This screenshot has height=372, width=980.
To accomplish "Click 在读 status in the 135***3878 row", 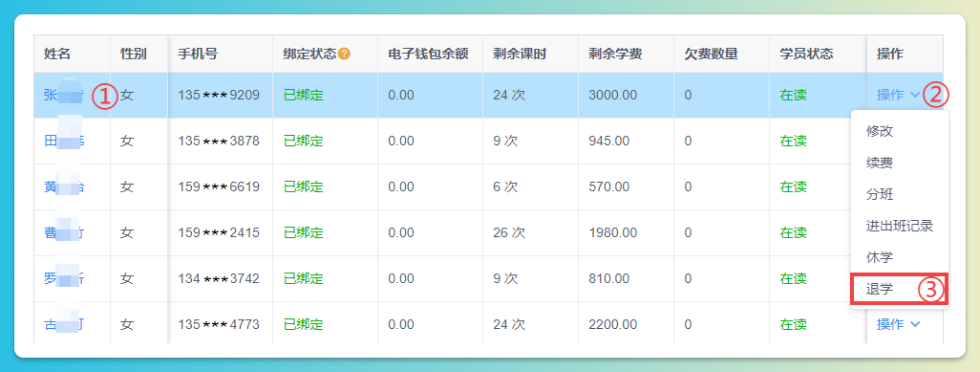I will coord(793,141).
